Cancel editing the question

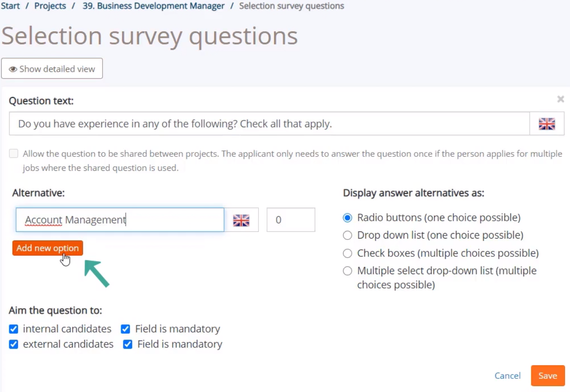click(x=507, y=375)
